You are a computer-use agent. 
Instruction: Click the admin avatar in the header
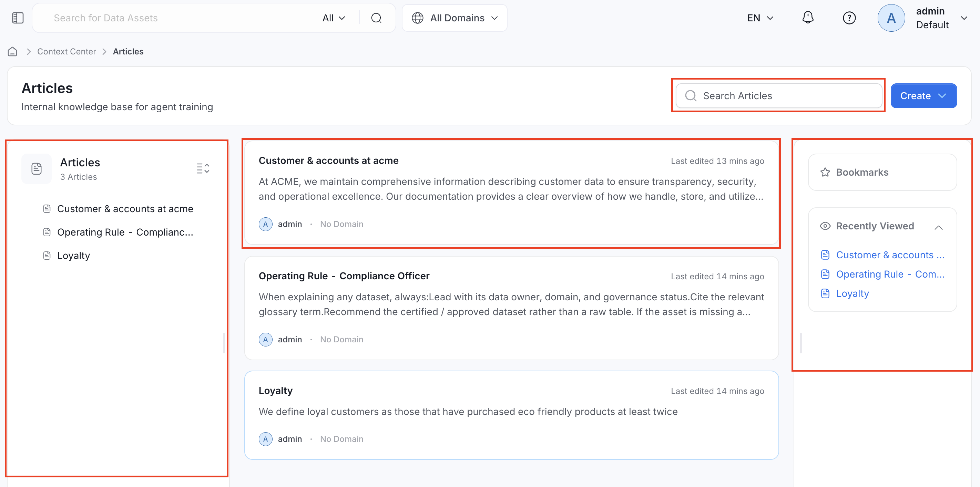pos(891,18)
